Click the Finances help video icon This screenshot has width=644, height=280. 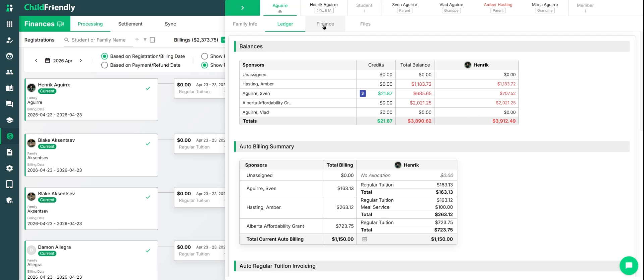[x=60, y=24]
